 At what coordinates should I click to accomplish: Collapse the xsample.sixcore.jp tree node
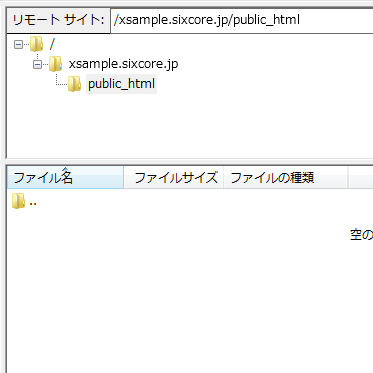[x=37, y=64]
